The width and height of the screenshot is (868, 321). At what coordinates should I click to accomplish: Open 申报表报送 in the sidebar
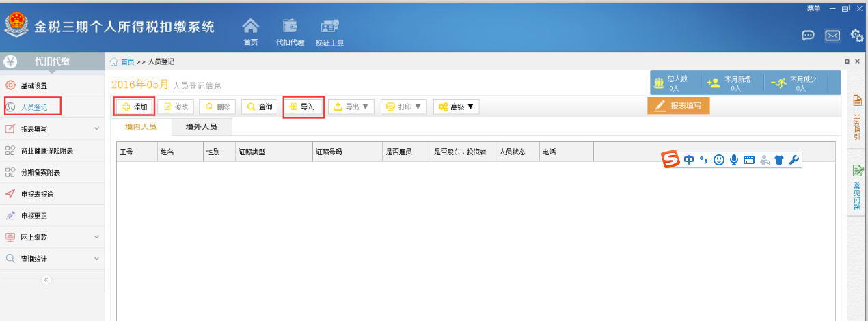click(x=52, y=194)
